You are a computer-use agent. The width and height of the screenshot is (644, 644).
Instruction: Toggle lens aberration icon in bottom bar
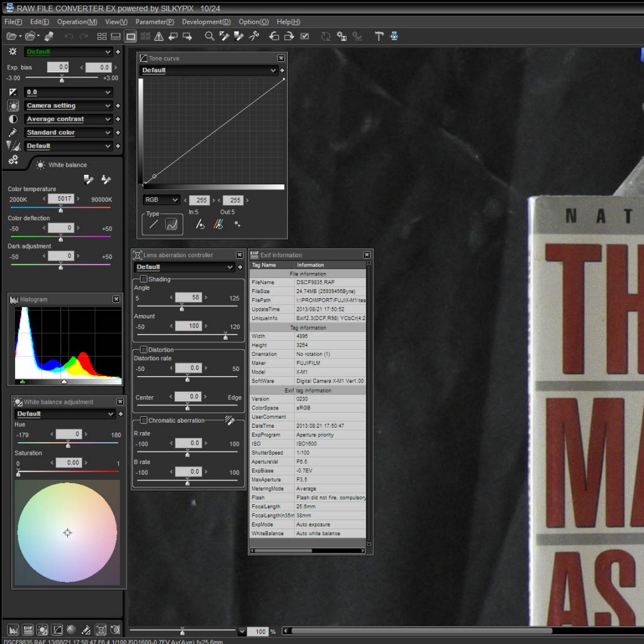[x=101, y=629]
